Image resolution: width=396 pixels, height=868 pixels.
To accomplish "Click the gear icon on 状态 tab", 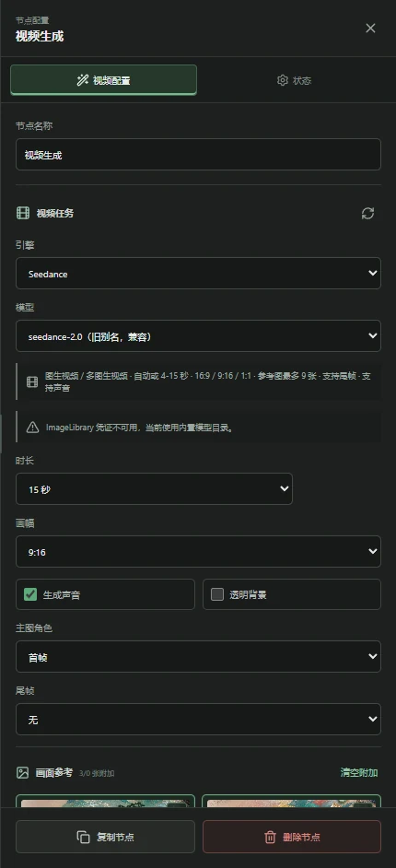I will 283,80.
